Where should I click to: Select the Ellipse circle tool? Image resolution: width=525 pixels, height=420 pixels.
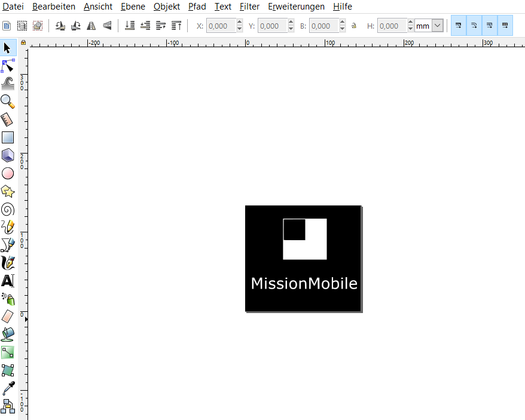pyautogui.click(x=7, y=174)
